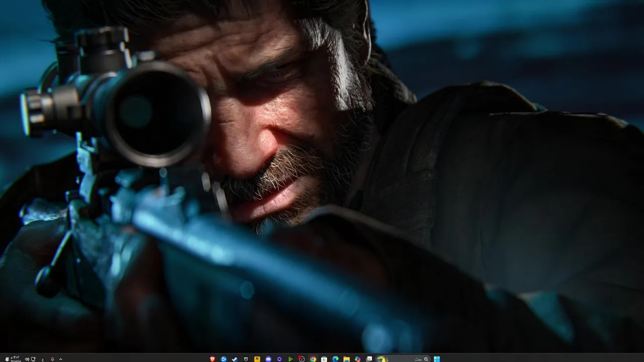This screenshot has width=644, height=362.
Task: Open the volume speaker tray icon
Action: tap(27, 359)
